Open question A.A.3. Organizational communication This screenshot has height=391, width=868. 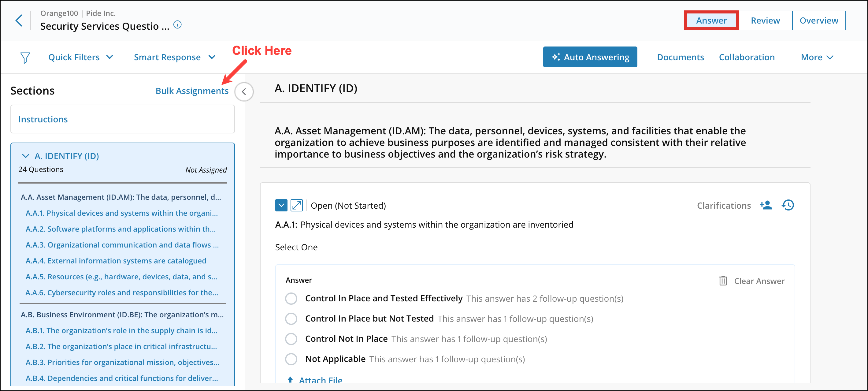(x=122, y=245)
